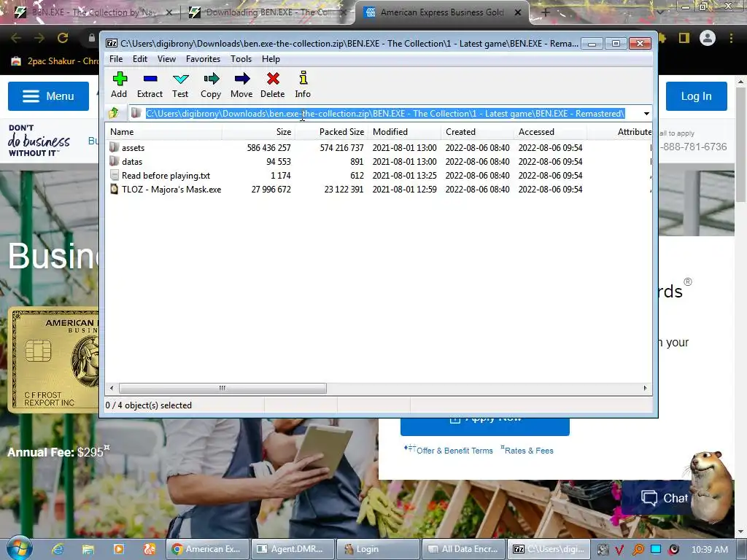Switch to Login taskbar window
The height and width of the screenshot is (560, 747).
click(x=379, y=549)
